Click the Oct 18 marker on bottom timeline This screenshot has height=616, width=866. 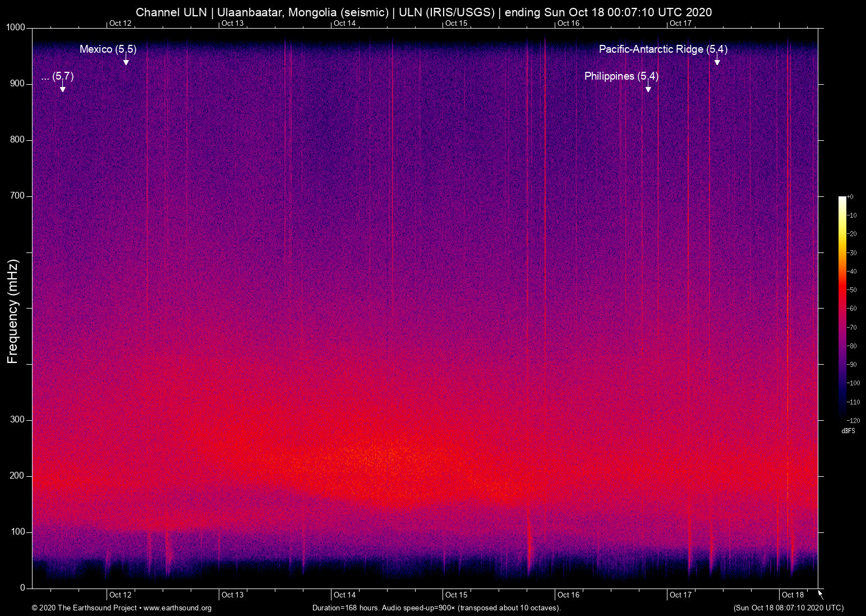click(793, 595)
